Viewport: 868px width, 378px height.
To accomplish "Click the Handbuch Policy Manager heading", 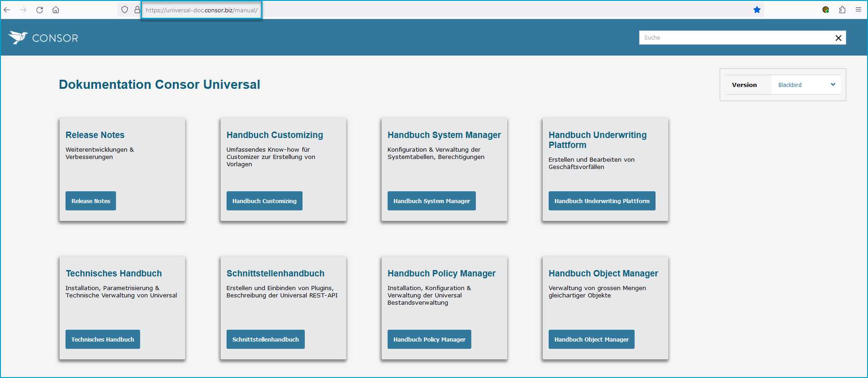I will pos(441,273).
